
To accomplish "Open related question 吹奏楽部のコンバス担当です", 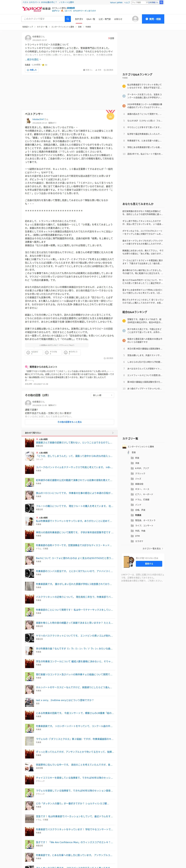I will (74, 571).
